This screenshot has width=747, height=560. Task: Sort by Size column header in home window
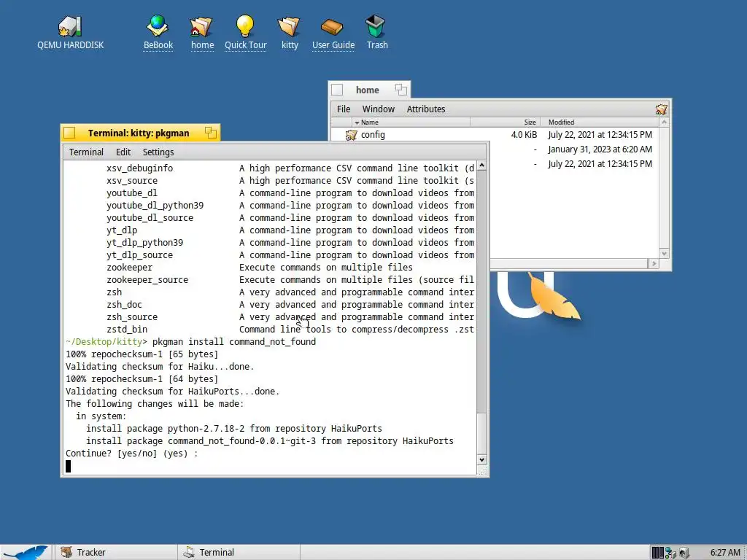point(505,122)
